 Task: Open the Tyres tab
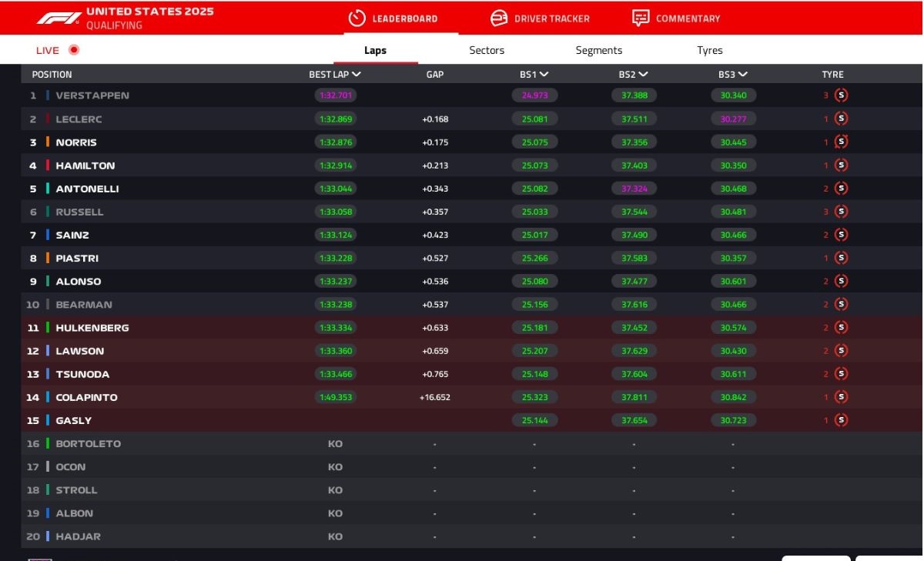click(709, 51)
